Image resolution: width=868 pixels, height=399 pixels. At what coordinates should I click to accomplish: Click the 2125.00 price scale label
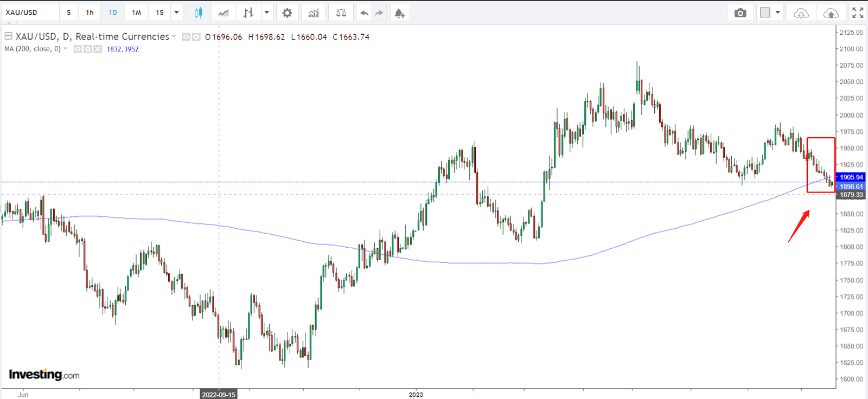(x=851, y=33)
